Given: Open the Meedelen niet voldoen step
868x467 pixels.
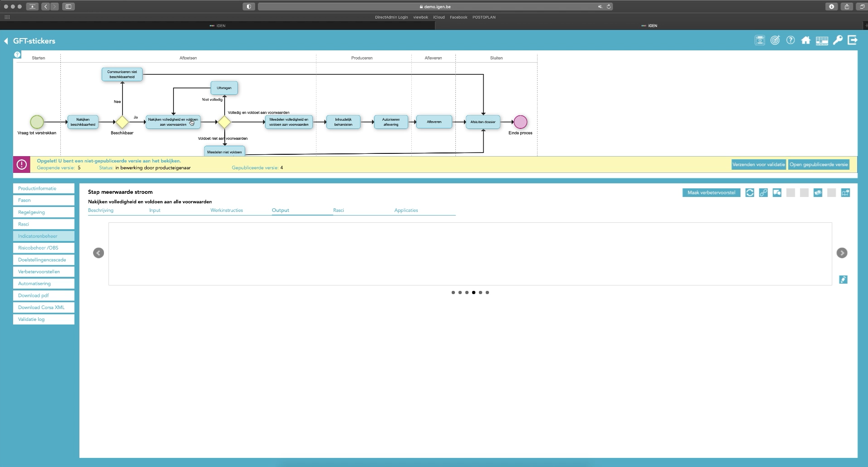Looking at the screenshot, I should coord(225,151).
